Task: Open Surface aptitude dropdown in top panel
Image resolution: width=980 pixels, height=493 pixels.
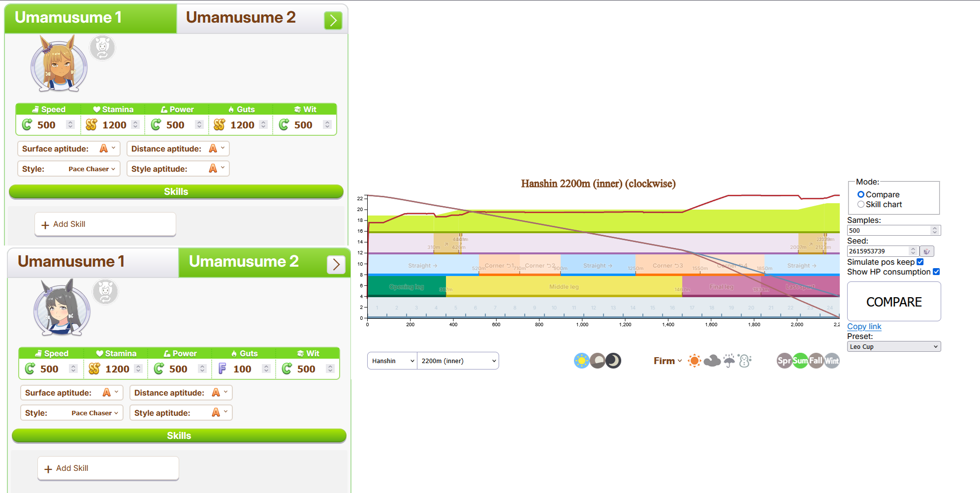Action: [x=69, y=149]
